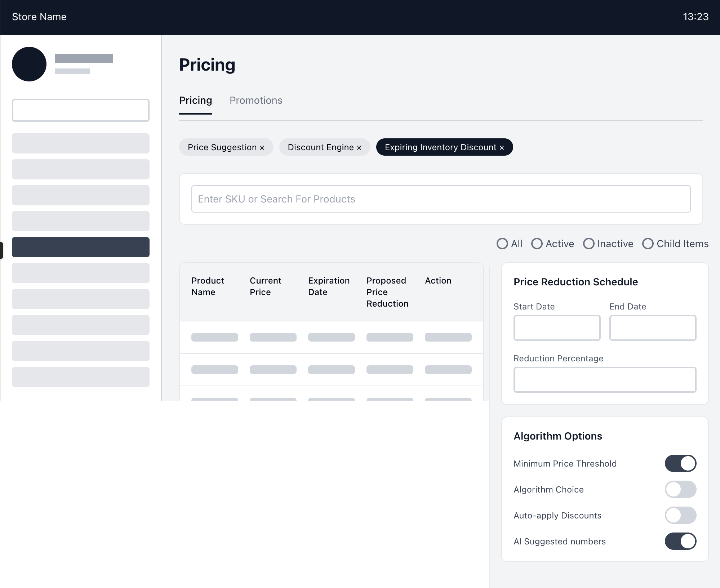Viewport: 720px width, 588px height.
Task: Turn on Auto-apply Discounts switch
Action: pos(680,515)
